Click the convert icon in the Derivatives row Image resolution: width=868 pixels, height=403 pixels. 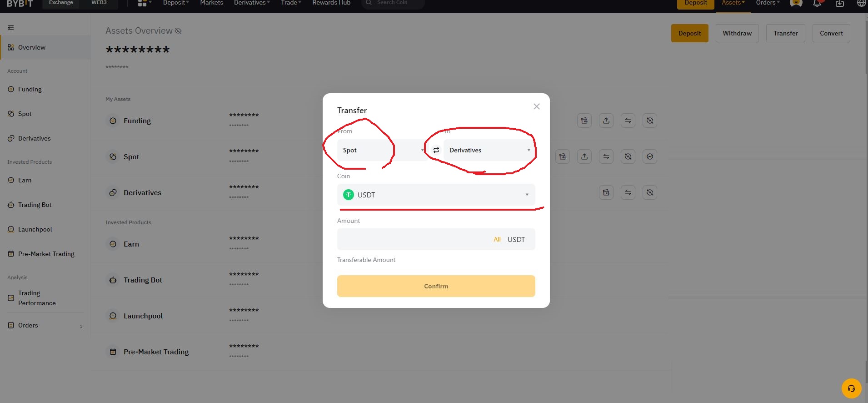coord(650,192)
